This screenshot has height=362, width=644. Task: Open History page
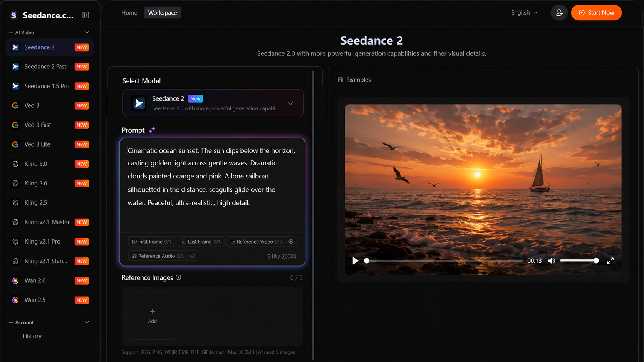32,336
